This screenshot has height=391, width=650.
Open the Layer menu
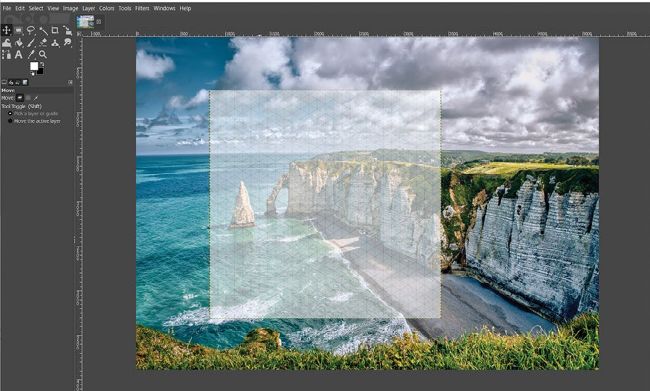click(x=88, y=8)
